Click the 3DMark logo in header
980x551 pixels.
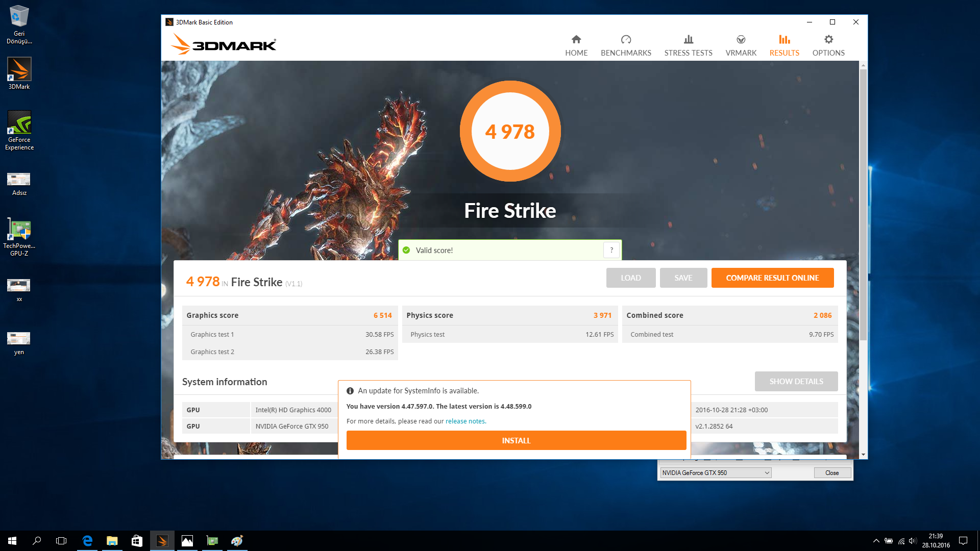pos(224,44)
